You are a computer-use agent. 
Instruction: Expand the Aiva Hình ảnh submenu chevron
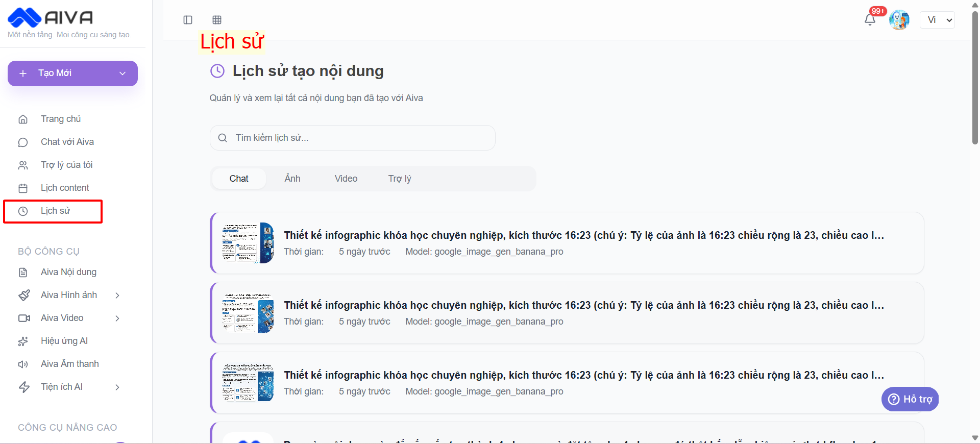(117, 295)
